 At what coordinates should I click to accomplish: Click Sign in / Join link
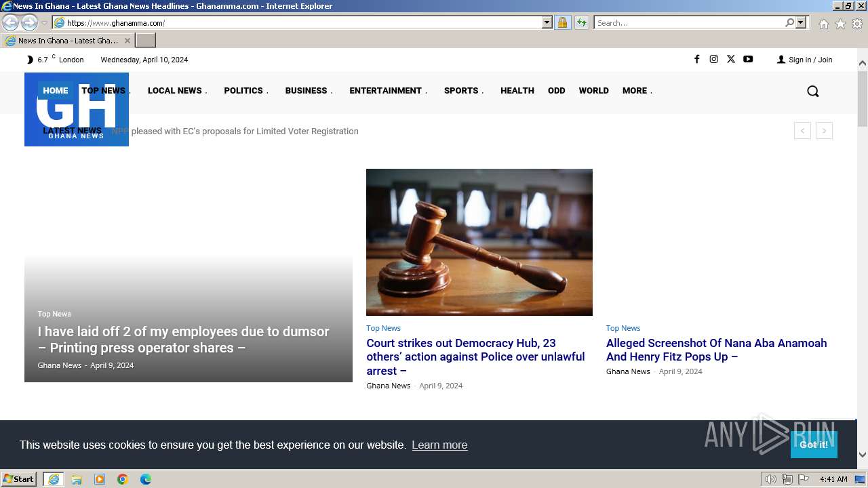click(x=804, y=60)
